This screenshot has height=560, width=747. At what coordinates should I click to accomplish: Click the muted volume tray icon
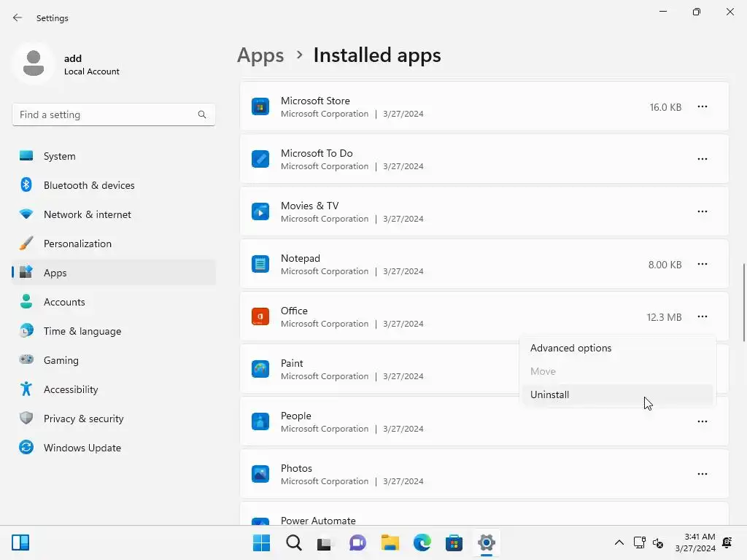pos(658,542)
